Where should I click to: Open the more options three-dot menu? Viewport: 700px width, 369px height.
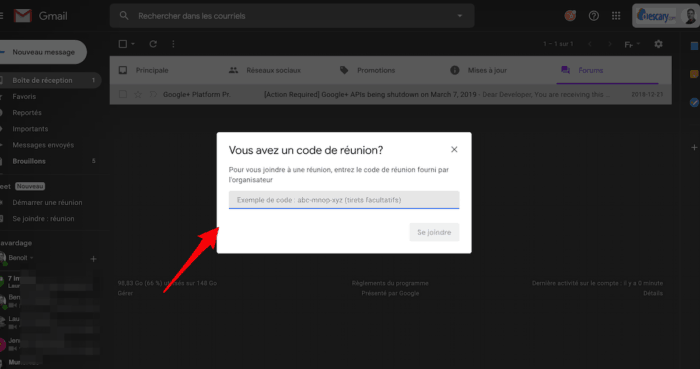[x=173, y=44]
